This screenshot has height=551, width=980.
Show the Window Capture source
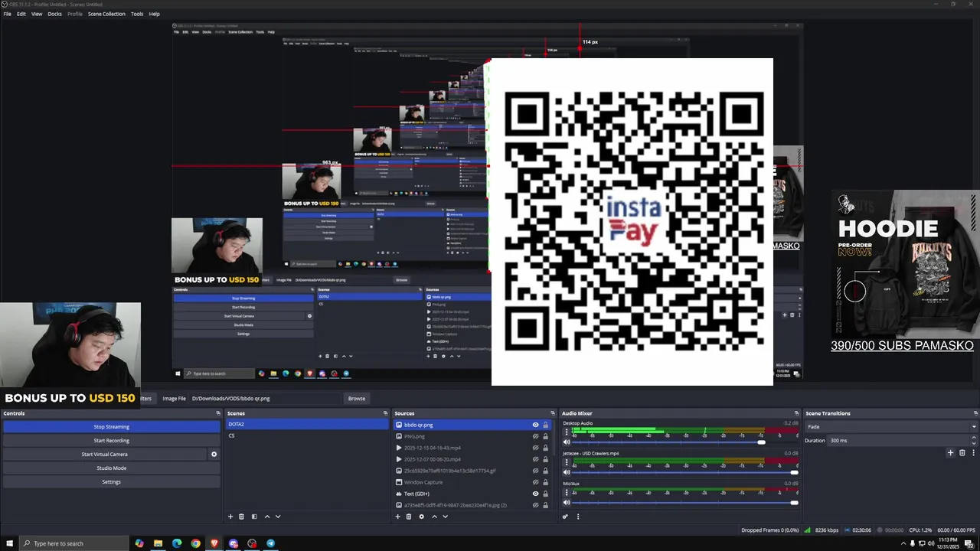point(536,482)
